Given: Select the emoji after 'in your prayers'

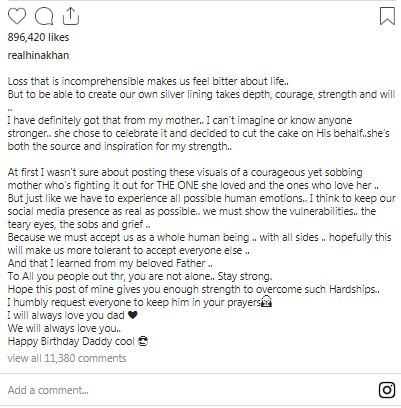Looking at the screenshot, I should coord(267,302).
